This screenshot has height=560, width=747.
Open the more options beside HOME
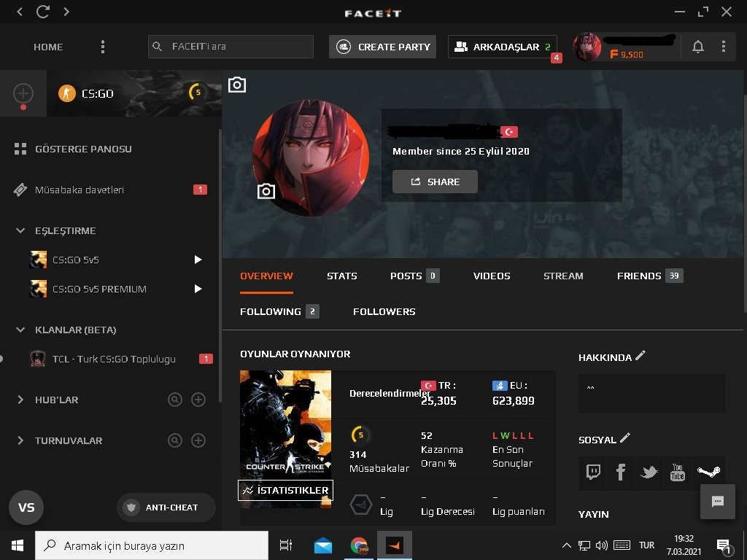(x=103, y=47)
